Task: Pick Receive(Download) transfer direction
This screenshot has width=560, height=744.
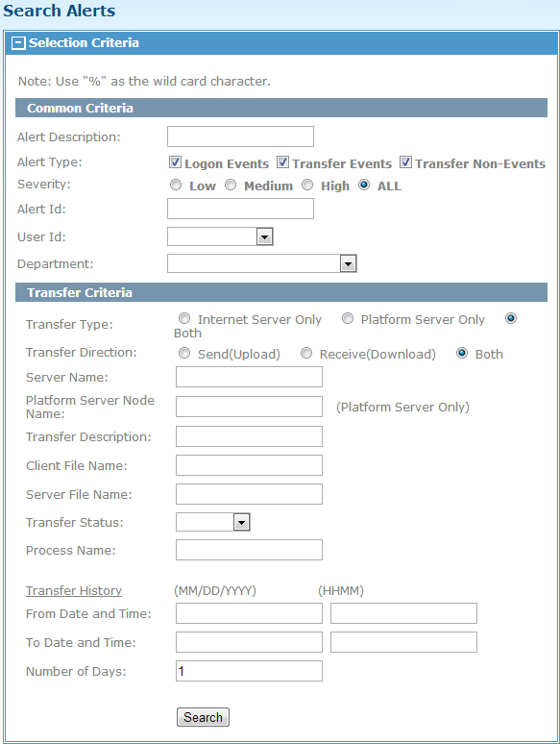Action: 306,353
